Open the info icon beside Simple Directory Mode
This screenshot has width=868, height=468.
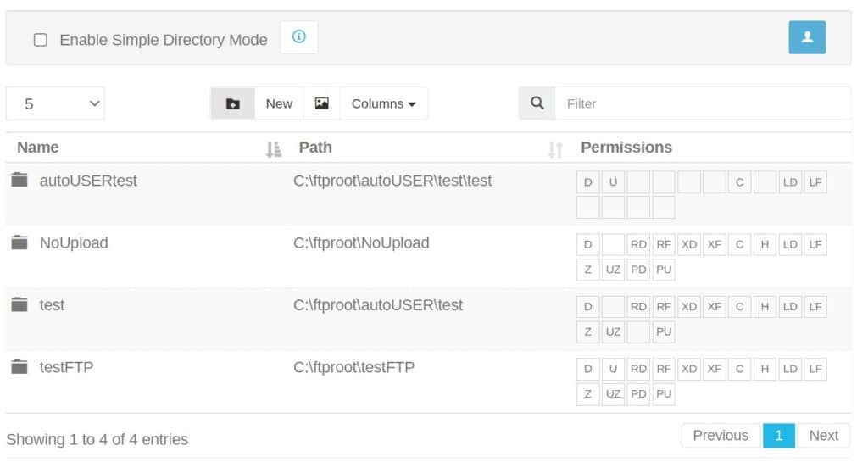coord(299,37)
